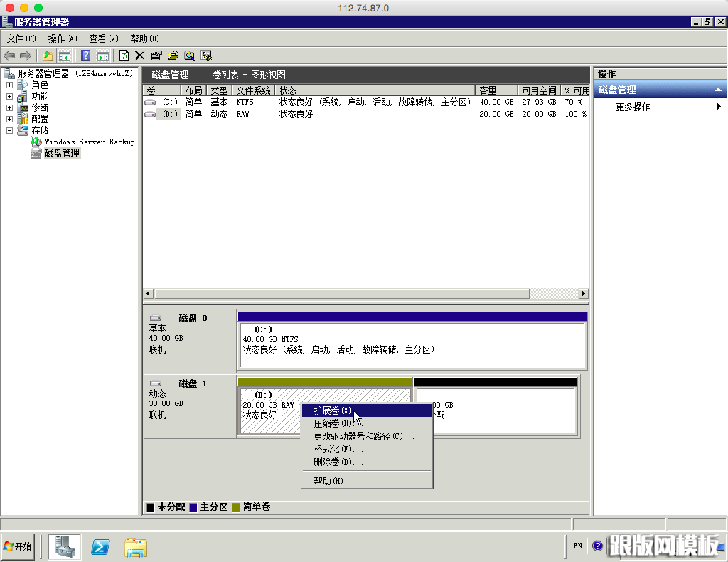Screen dimensions: 728x562
Task: Click the blue Help question mark icon
Action: point(86,55)
